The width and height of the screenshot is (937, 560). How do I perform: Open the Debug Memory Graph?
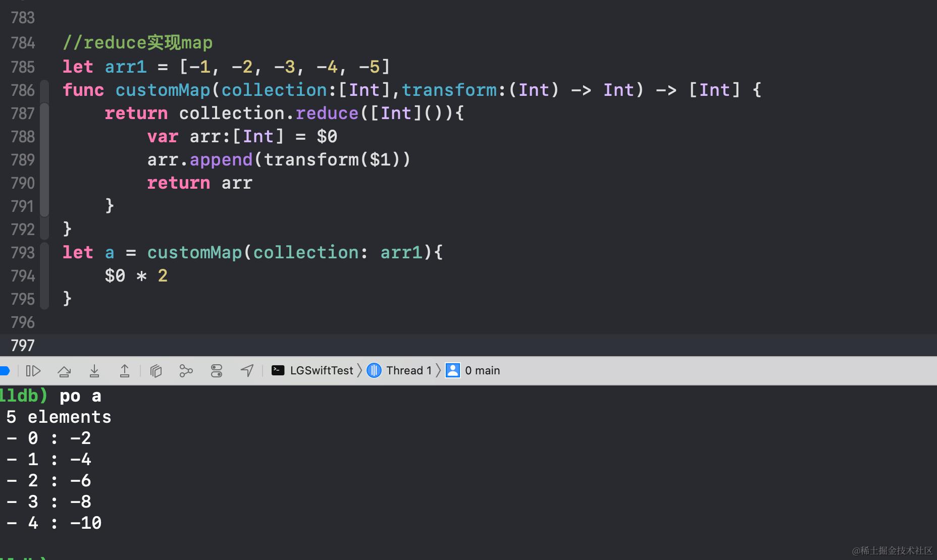tap(186, 371)
